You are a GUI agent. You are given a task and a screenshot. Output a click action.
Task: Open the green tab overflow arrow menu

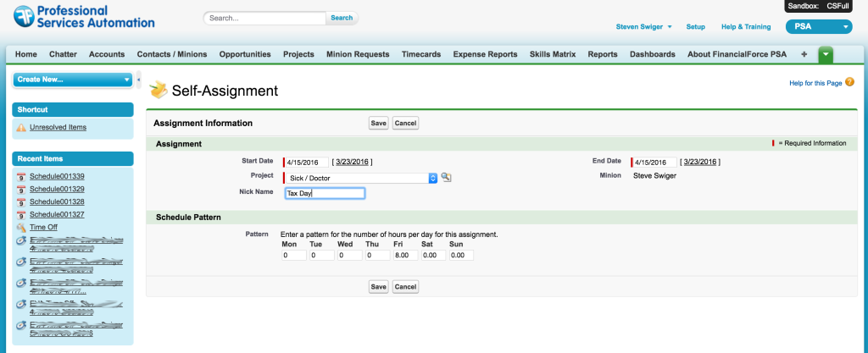click(x=826, y=55)
